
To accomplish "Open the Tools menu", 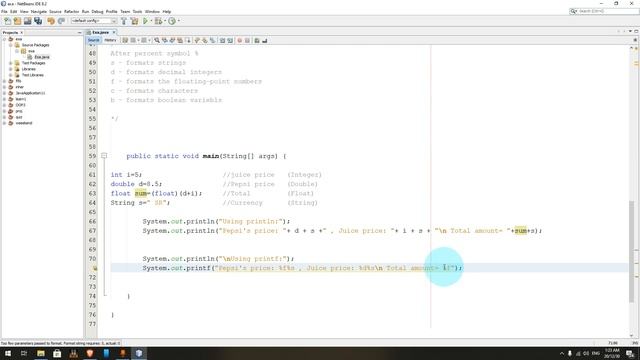I will click(x=137, y=11).
